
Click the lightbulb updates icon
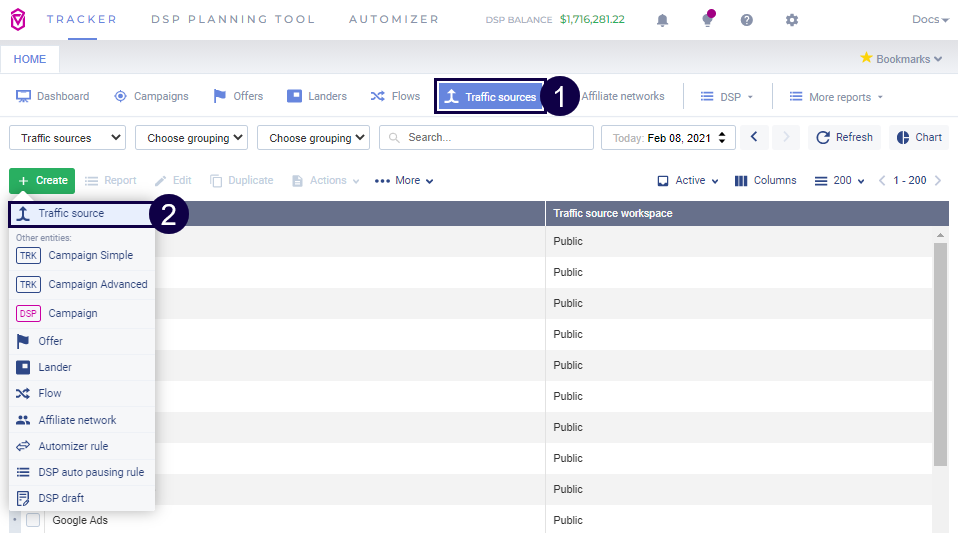[707, 20]
